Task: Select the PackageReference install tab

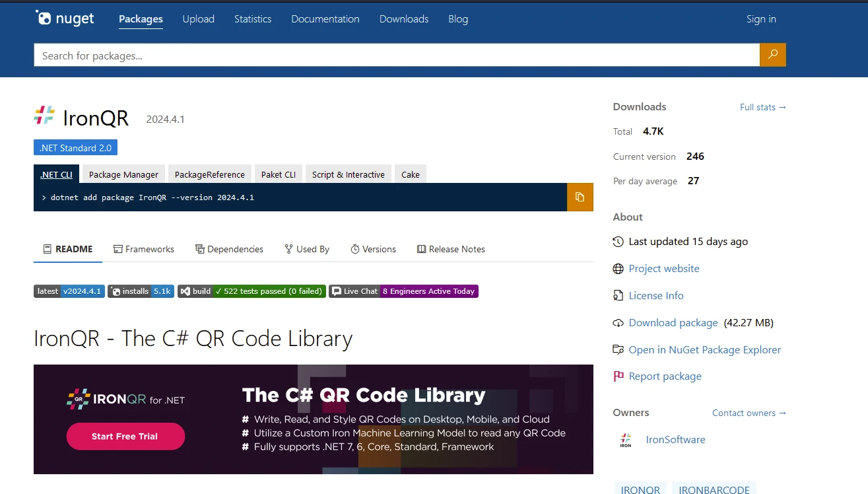Action: pyautogui.click(x=209, y=174)
